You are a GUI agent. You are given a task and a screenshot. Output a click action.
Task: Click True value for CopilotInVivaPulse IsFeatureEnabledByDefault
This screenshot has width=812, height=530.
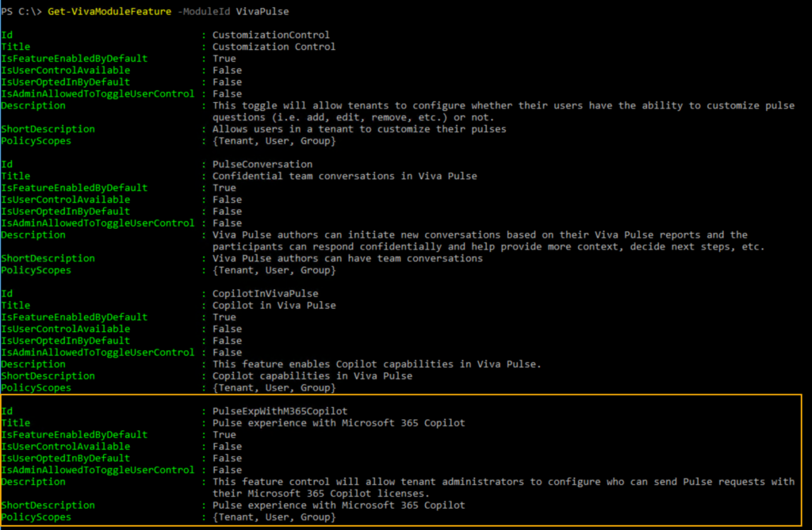click(x=224, y=317)
